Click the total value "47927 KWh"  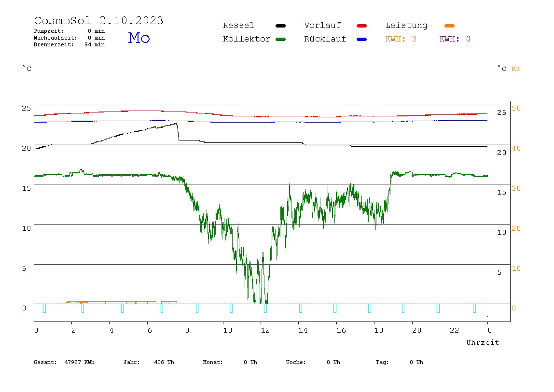click(x=80, y=362)
